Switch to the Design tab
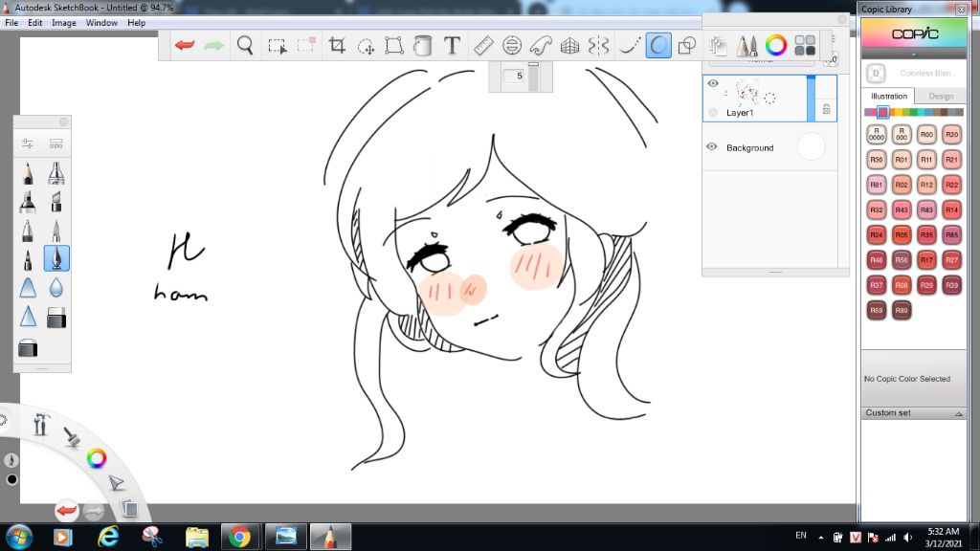 (941, 97)
